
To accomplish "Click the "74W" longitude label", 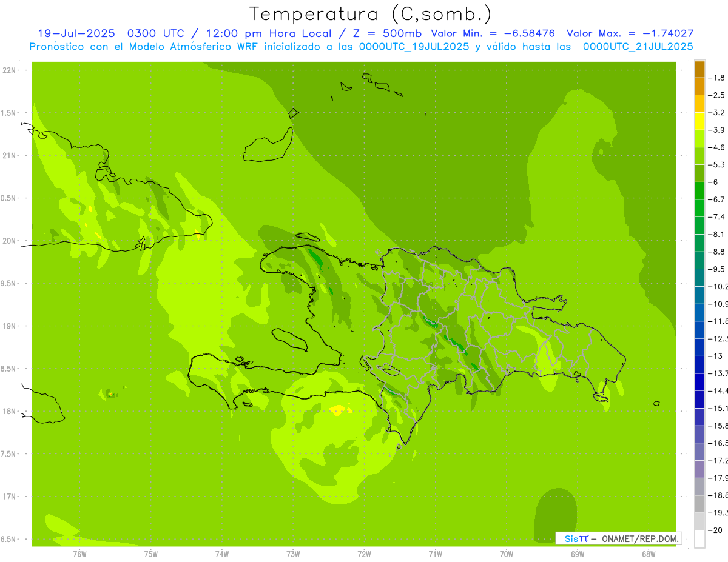I will pos(222,554).
